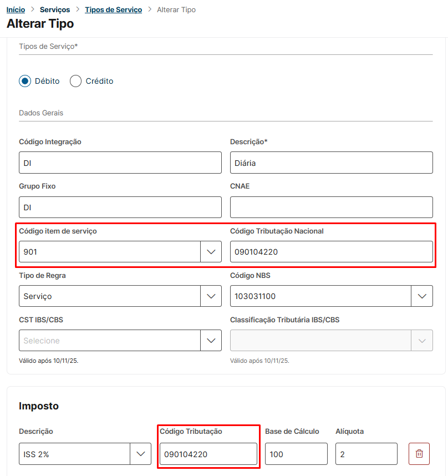Click the disabled Classificação Tributária IBS/CBS dropdown

(x=331, y=341)
